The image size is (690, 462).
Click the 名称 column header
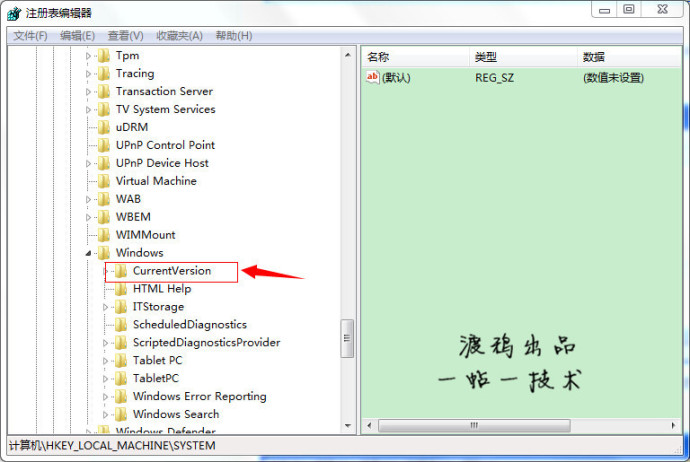tap(414, 57)
